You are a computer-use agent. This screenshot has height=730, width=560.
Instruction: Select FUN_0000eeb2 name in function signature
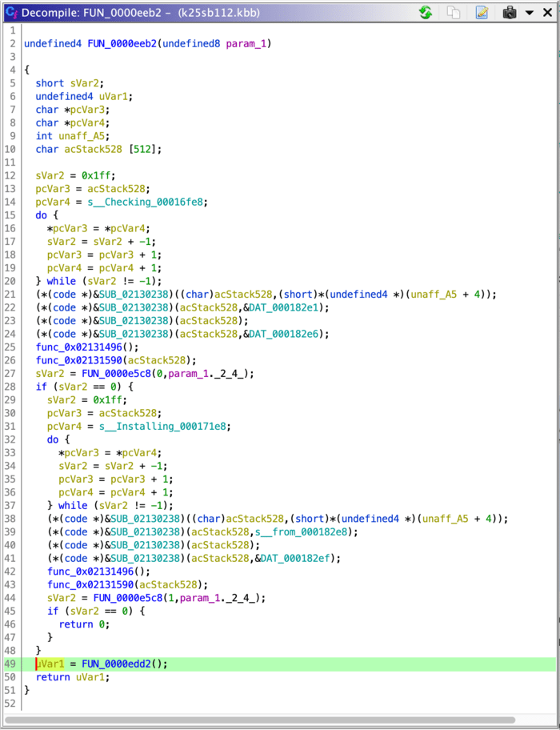point(122,43)
